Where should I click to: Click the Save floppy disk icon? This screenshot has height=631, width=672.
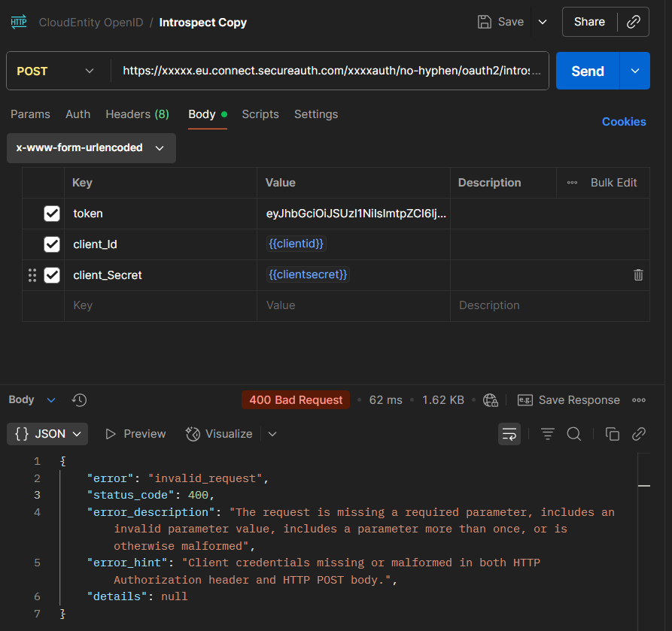click(x=485, y=22)
